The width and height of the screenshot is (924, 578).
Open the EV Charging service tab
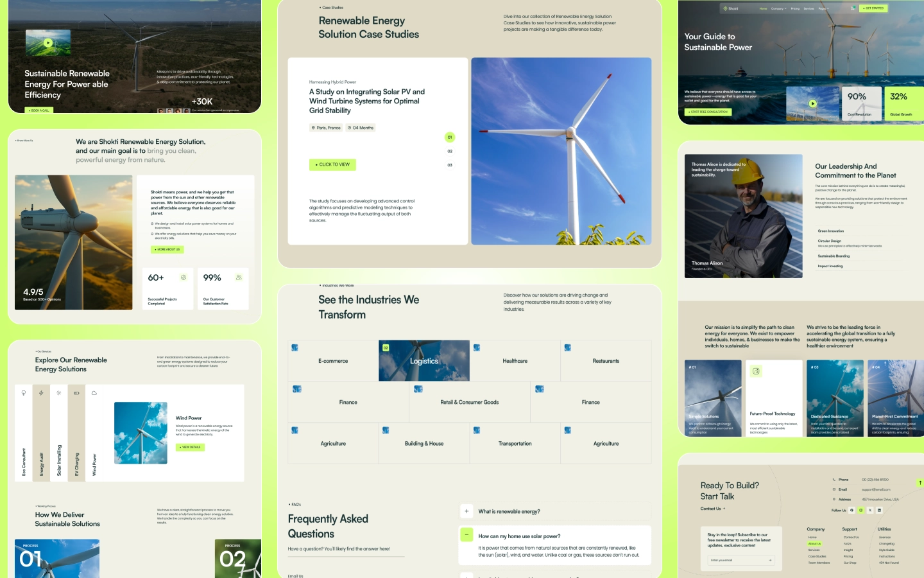coord(76,433)
